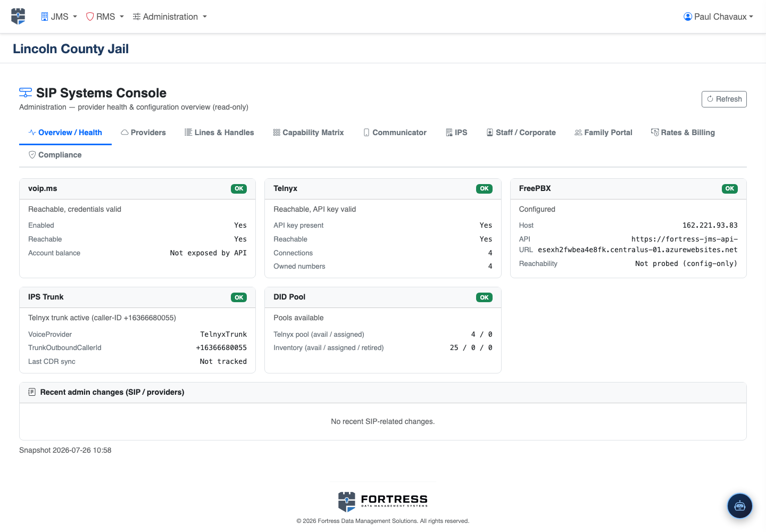
Task: Click the Administration sliders icon
Action: click(137, 16)
